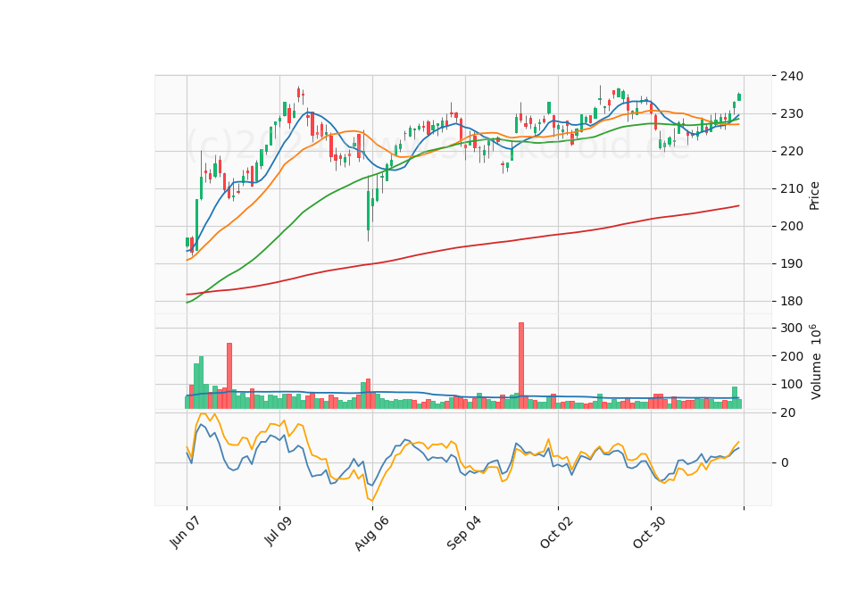Click the 190 price axis tick label
This screenshot has height=616, width=857.
click(792, 263)
